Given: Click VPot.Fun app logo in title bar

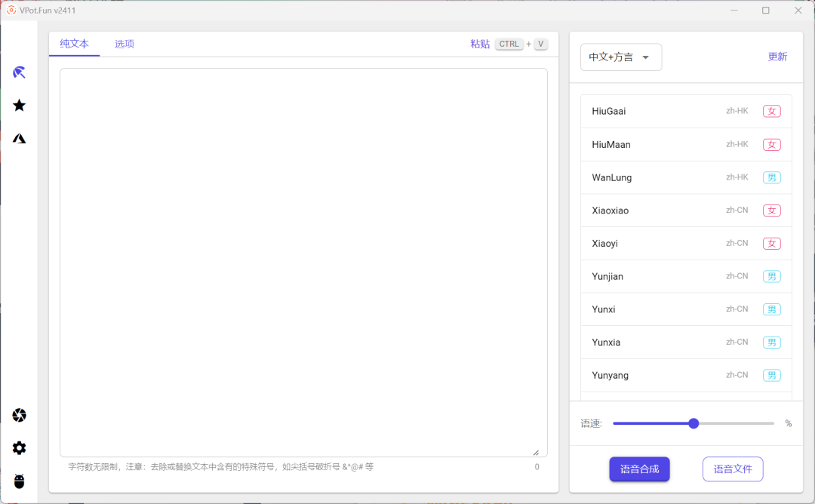Looking at the screenshot, I should click(11, 11).
